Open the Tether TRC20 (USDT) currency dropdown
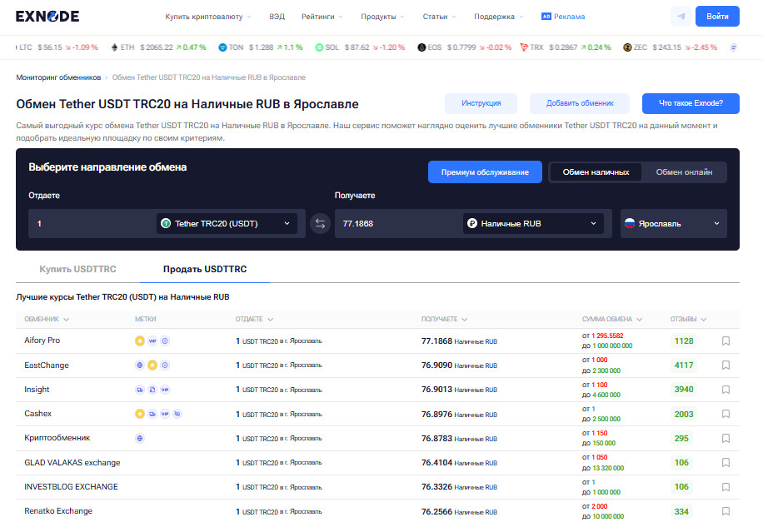The width and height of the screenshot is (763, 532). coord(226,224)
